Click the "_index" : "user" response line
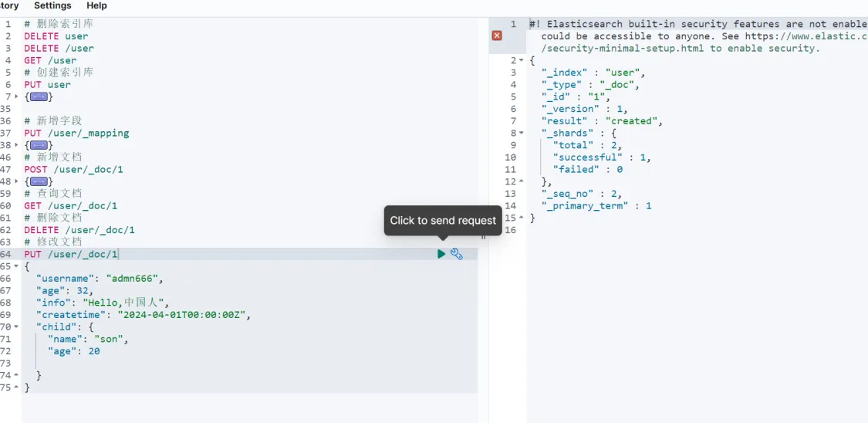The height and width of the screenshot is (423, 868). pos(593,73)
